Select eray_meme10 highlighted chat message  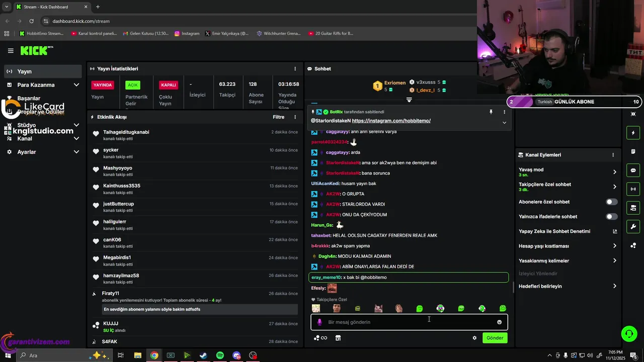coord(409,277)
